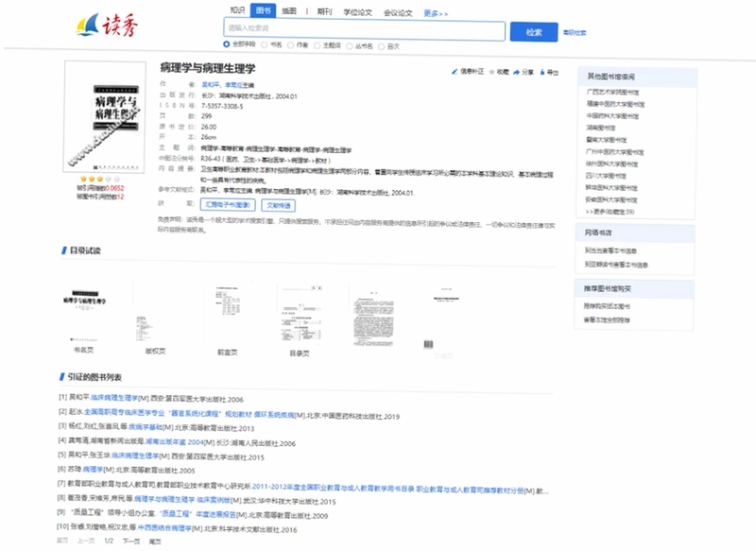
Task: Go to 下一页 of cited books
Action: (131, 542)
